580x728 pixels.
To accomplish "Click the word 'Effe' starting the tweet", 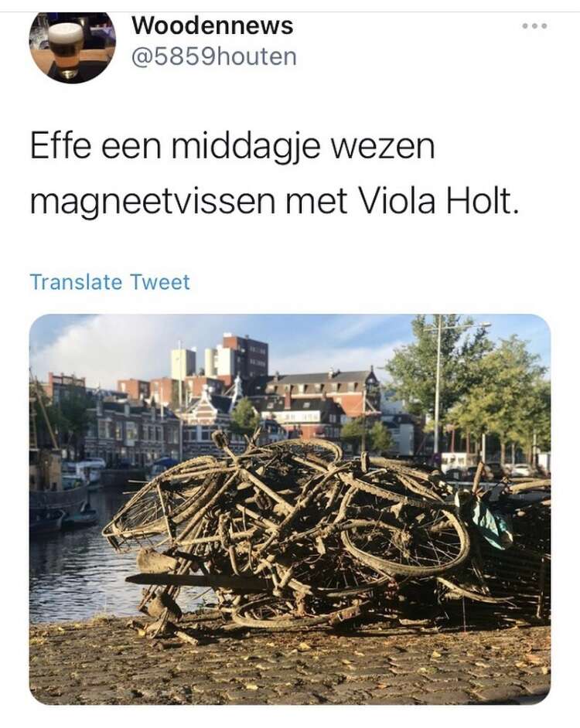I will click(x=60, y=146).
